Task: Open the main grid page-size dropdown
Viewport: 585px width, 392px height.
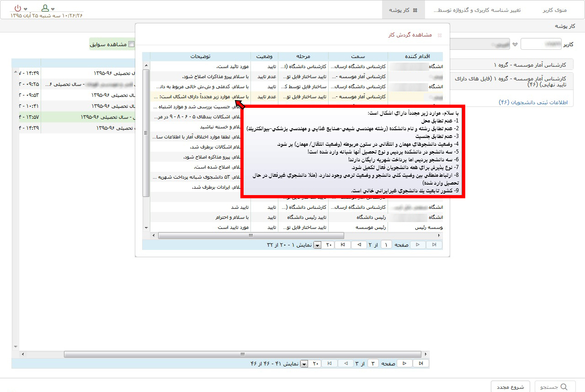Action: point(304,364)
